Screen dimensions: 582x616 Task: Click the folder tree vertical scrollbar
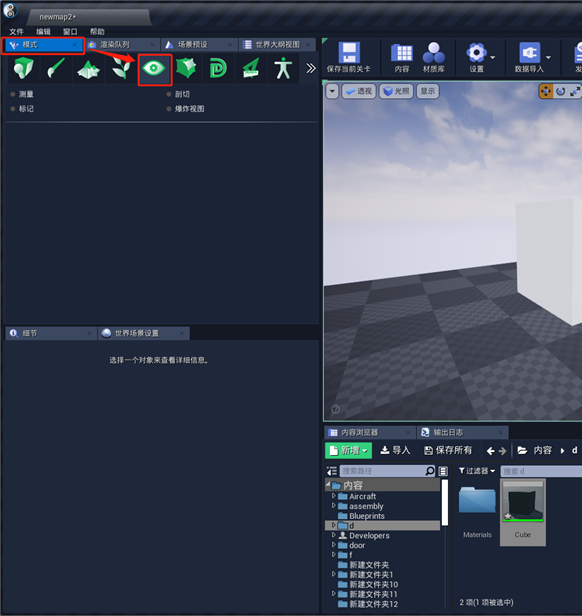point(444,502)
